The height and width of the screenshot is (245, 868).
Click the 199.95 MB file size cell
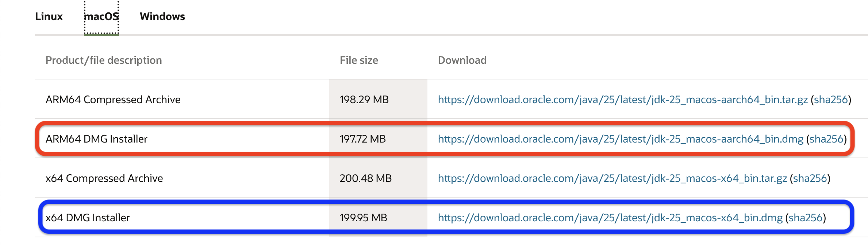tap(364, 218)
